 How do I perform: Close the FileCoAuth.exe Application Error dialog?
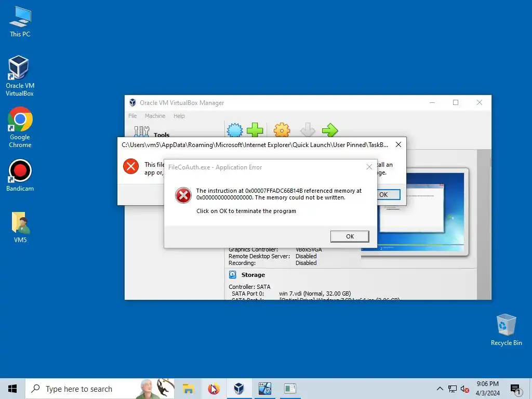click(369, 167)
